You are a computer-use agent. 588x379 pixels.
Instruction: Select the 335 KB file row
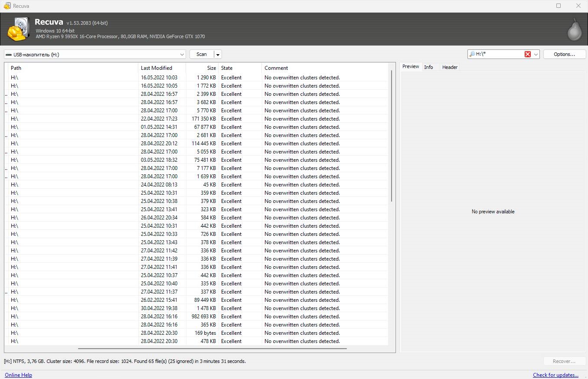coord(196,284)
